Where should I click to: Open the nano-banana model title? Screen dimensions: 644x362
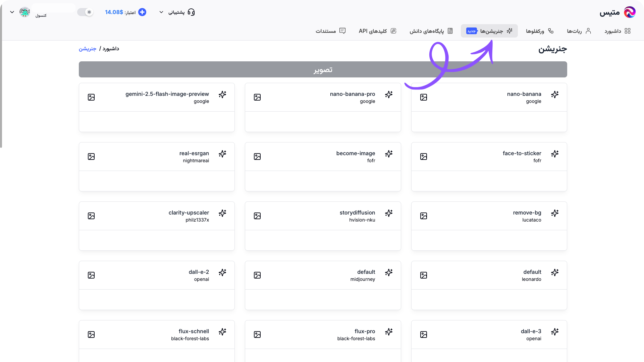pos(524,94)
